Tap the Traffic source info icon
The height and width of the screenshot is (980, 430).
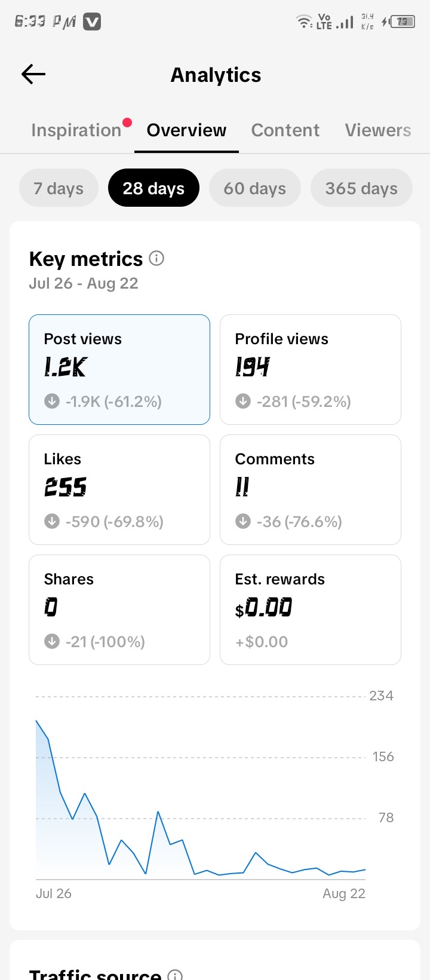coord(175,973)
